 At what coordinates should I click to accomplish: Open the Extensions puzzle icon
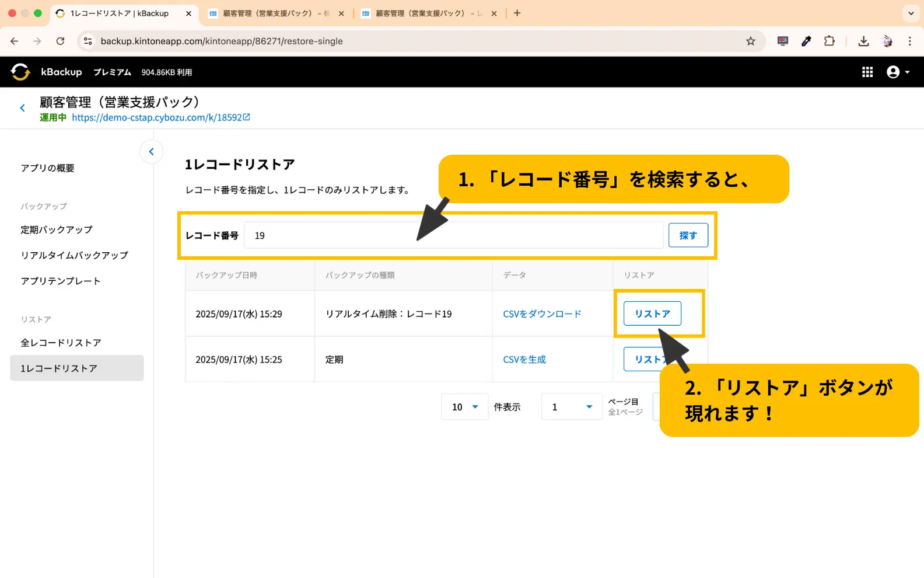click(829, 41)
